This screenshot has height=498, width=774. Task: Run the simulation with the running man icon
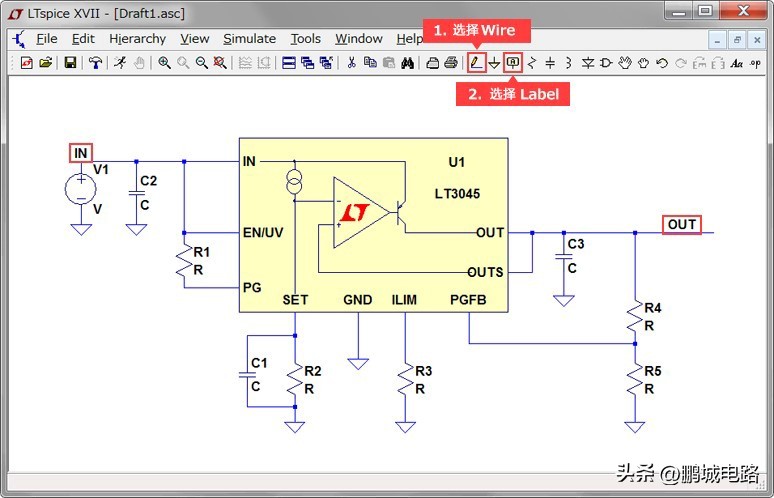click(x=120, y=63)
